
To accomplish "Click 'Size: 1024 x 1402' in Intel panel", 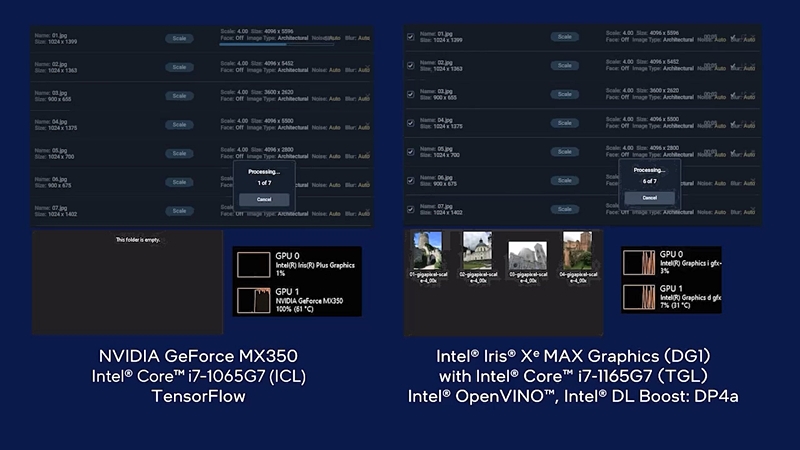I will (x=441, y=212).
